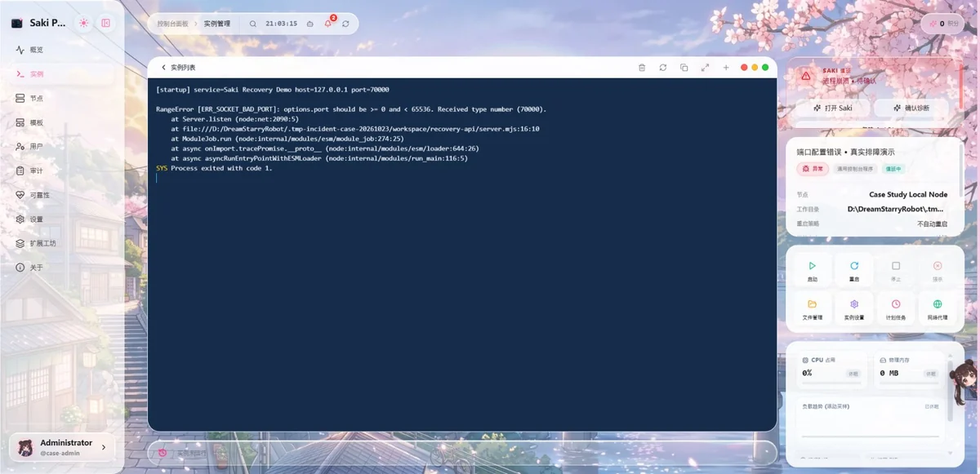The width and height of the screenshot is (980, 474).
Task: Click the 积分 points counter
Action: [x=942, y=24]
